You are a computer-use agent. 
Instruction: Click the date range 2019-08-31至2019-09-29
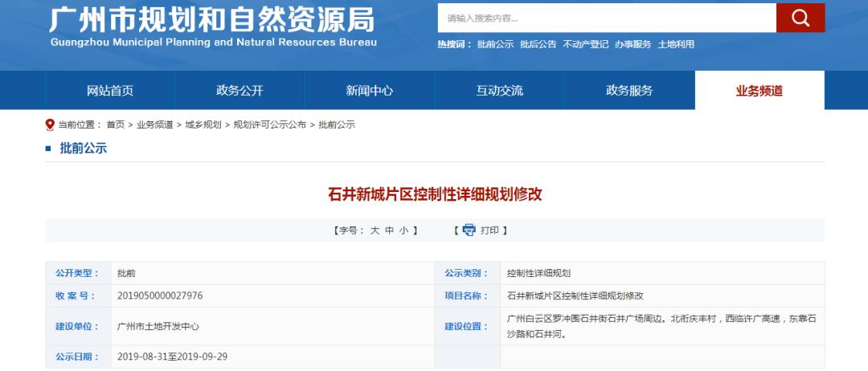click(172, 357)
